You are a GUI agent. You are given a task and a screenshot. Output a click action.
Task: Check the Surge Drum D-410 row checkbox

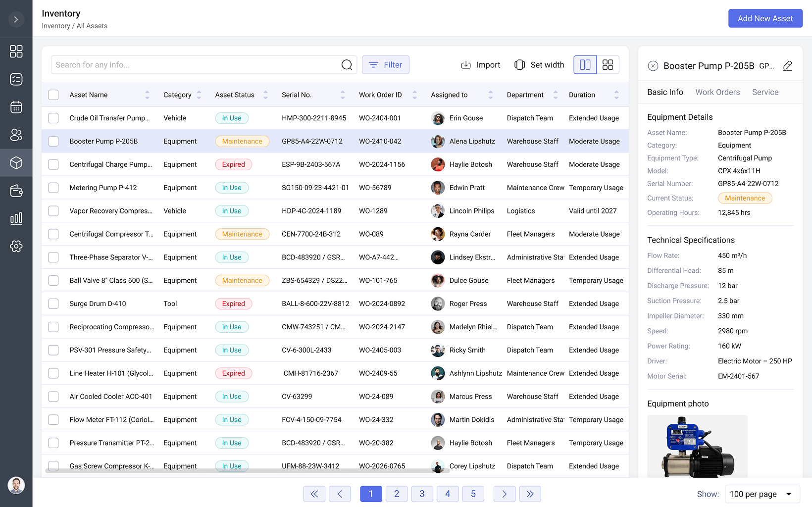point(53,304)
